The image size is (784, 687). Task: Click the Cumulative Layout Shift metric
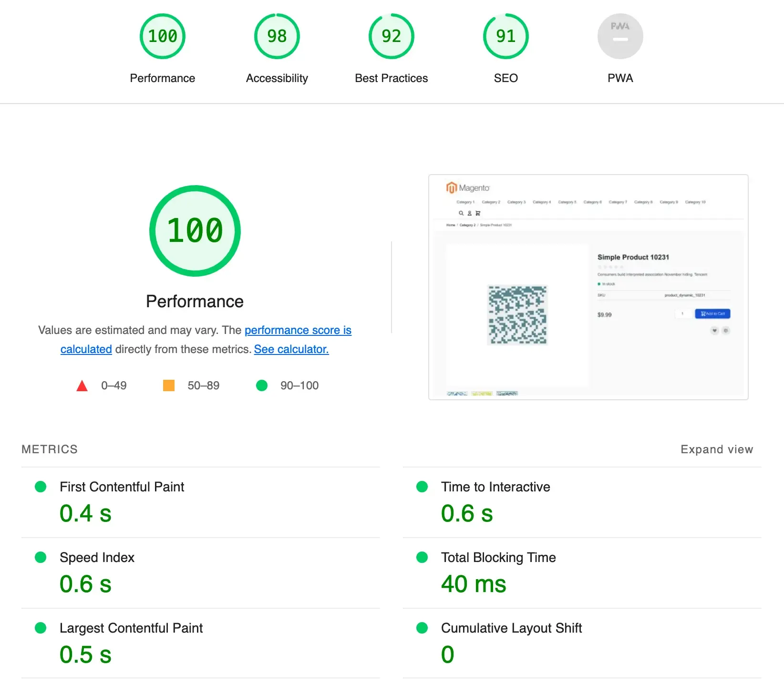pos(511,628)
